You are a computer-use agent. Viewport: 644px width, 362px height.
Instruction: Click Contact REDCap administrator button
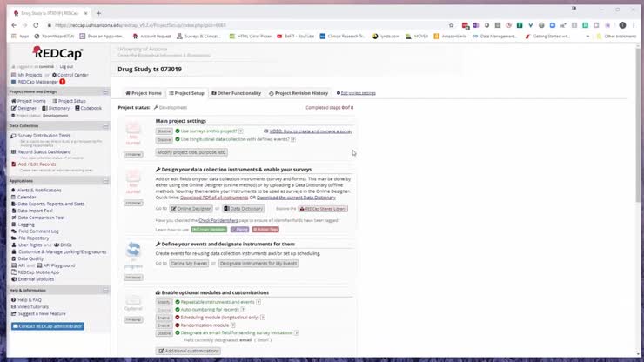48,326
